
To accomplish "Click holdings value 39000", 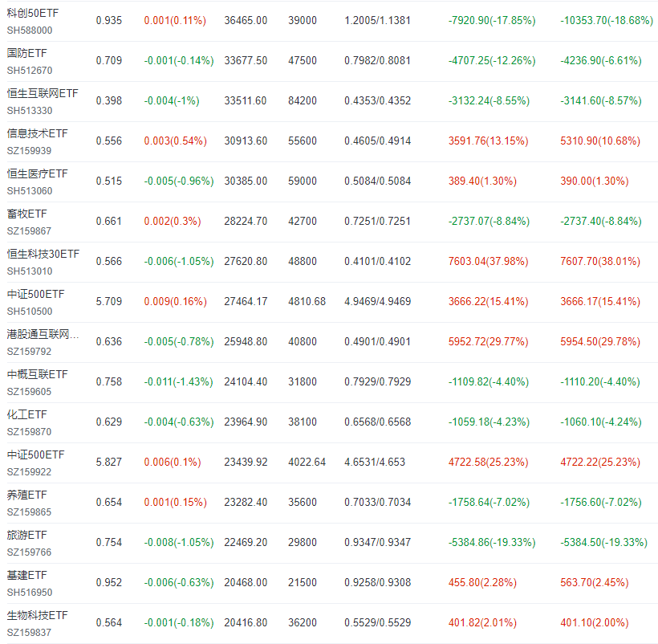I will point(303,21).
